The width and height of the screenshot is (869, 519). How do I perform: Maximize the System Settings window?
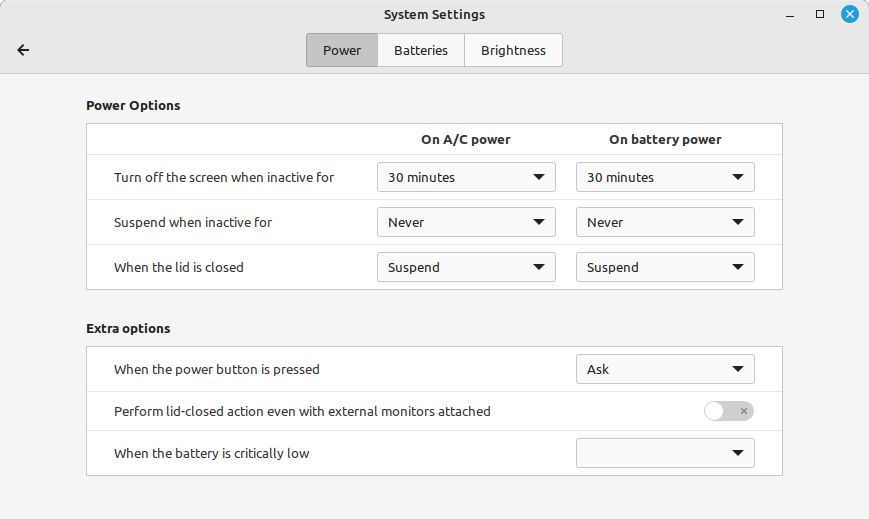click(820, 14)
